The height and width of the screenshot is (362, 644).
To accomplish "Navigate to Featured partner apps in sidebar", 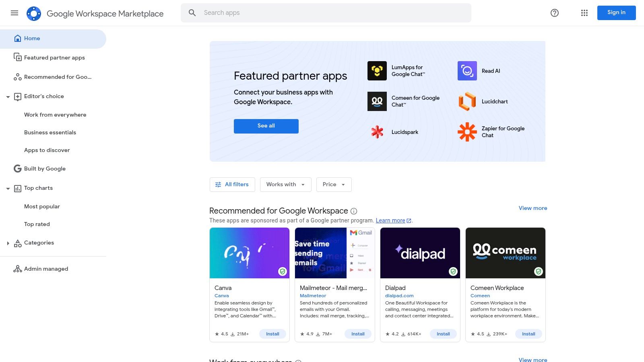I will (54, 58).
